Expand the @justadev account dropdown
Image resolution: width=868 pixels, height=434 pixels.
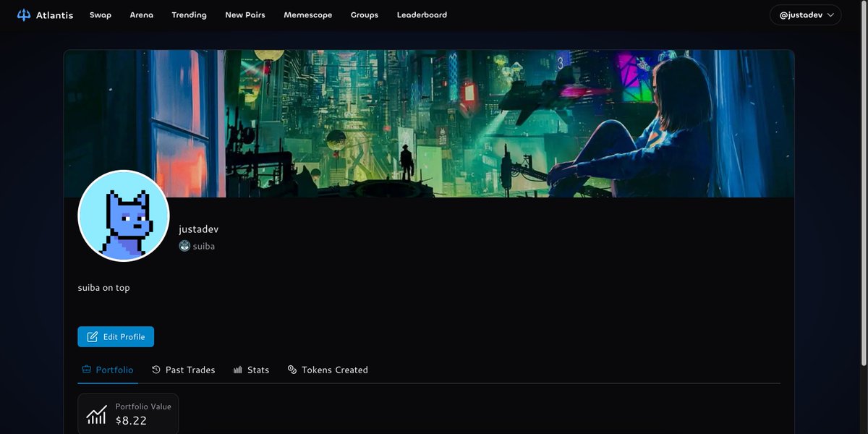coord(805,15)
